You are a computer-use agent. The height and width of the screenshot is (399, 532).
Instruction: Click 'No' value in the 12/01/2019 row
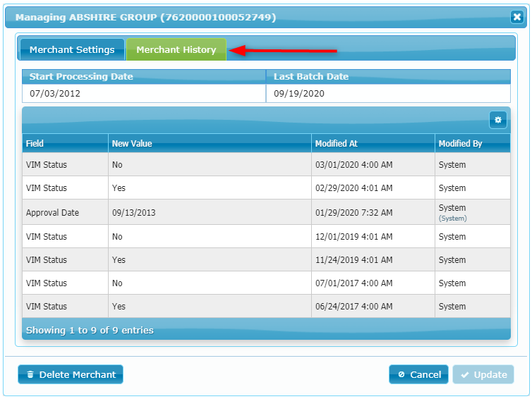coord(117,237)
